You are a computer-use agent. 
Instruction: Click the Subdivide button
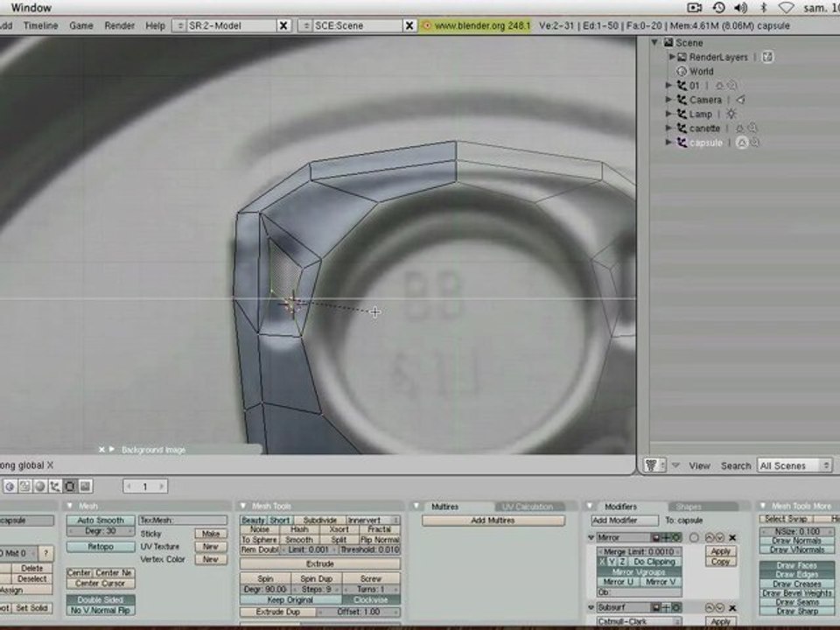point(320,520)
